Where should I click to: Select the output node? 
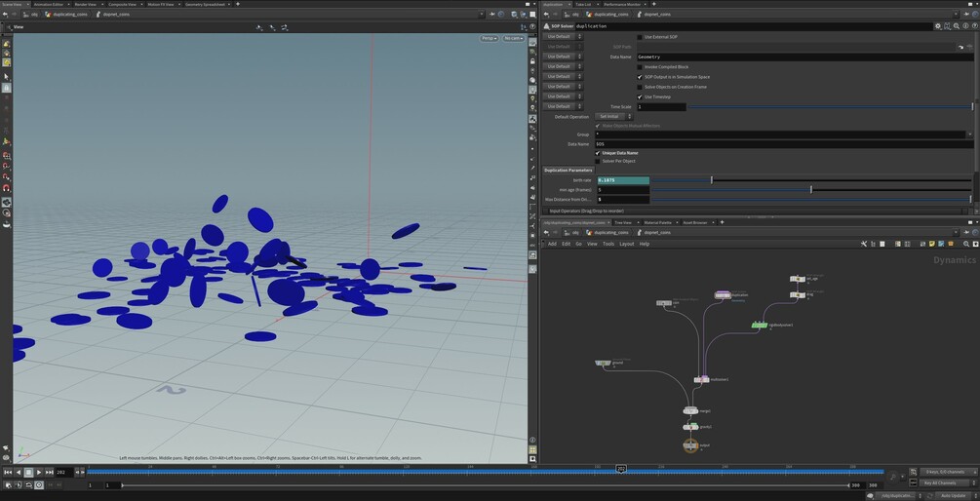[690, 445]
